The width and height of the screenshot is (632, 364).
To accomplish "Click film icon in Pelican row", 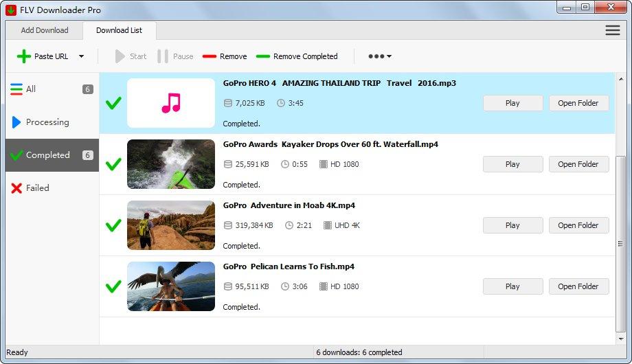I will [324, 286].
